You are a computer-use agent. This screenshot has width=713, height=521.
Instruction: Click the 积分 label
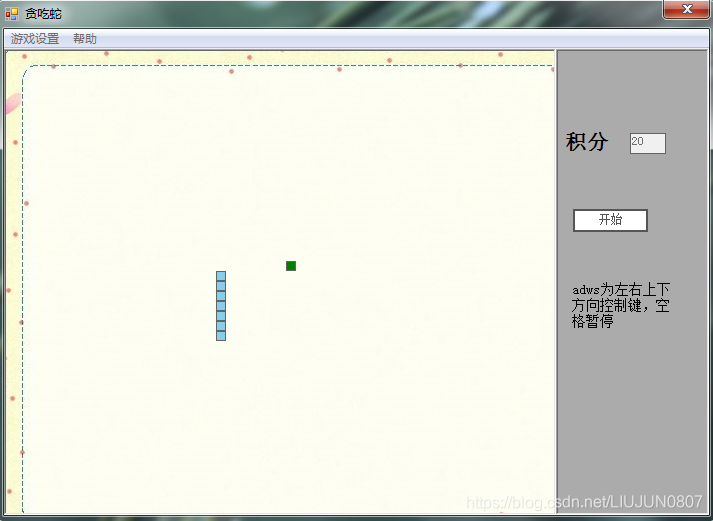click(587, 142)
